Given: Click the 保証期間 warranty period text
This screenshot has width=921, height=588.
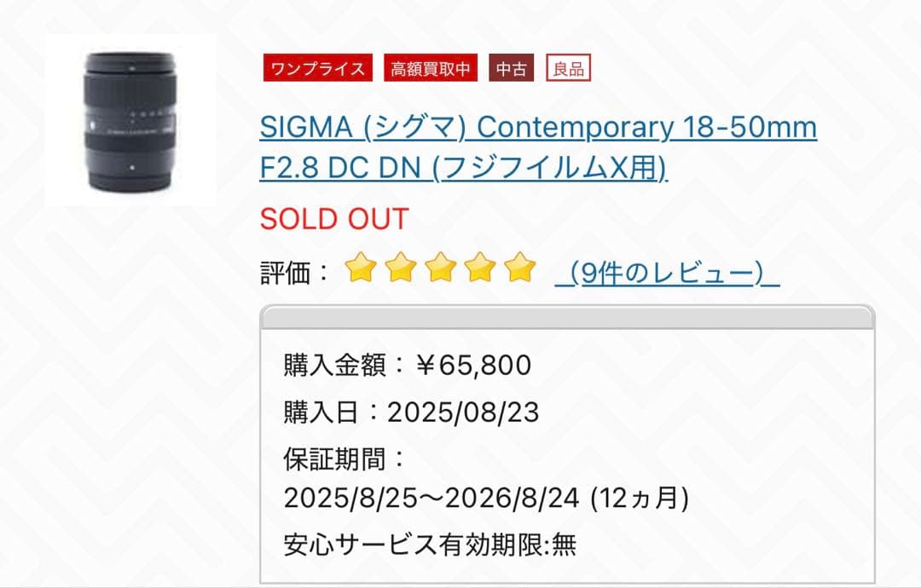Looking at the screenshot, I should point(341,458).
